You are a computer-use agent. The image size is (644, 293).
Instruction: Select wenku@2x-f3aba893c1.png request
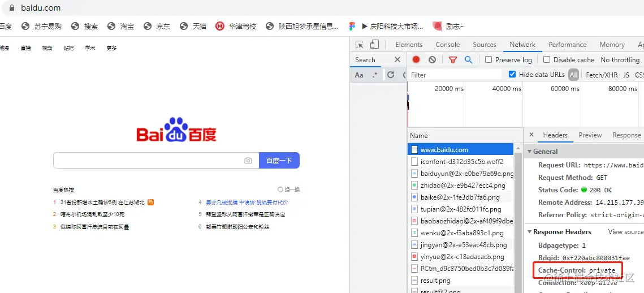click(460, 233)
